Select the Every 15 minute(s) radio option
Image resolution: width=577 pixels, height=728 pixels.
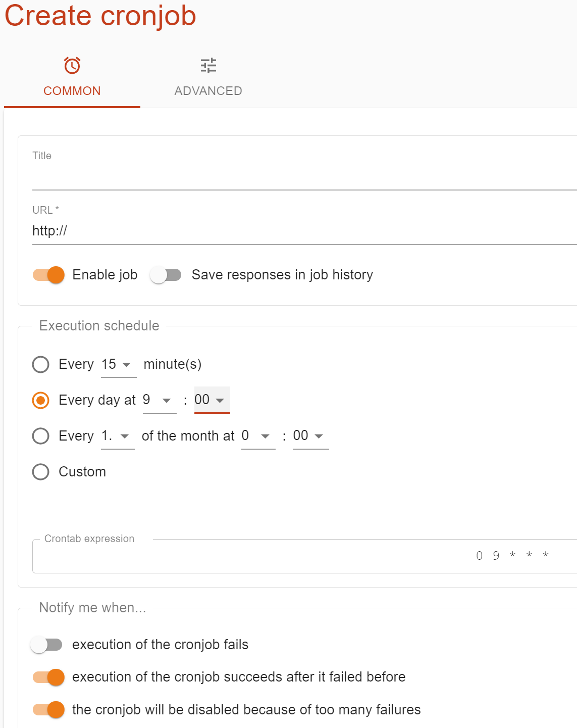pyautogui.click(x=41, y=364)
